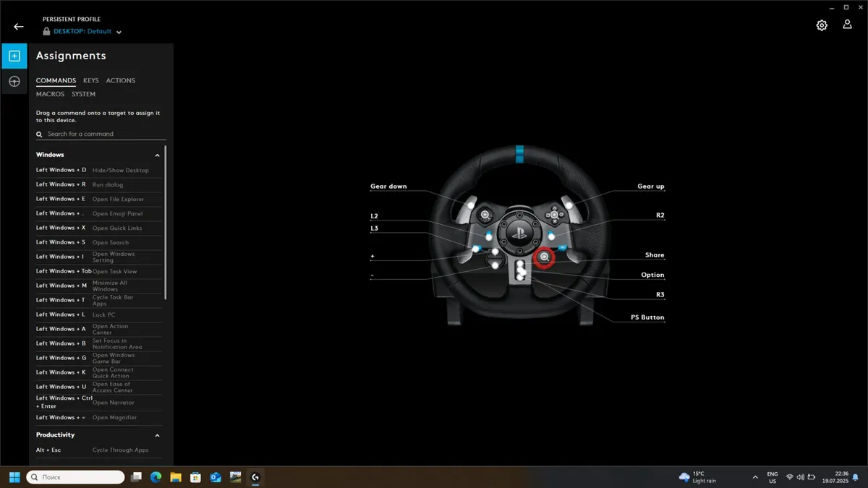
Task: Select 'Alt + Esc' Cycle Through Apps command
Action: point(99,450)
